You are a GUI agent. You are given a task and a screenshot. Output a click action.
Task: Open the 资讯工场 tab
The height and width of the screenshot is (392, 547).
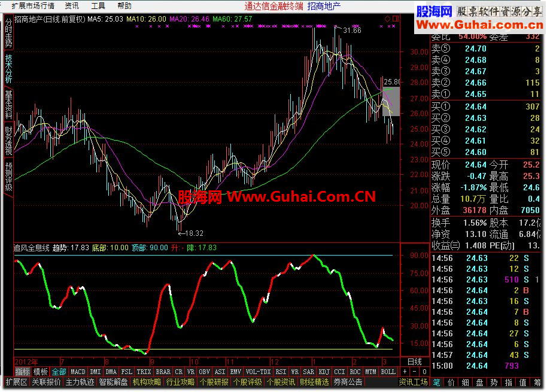tap(414, 382)
